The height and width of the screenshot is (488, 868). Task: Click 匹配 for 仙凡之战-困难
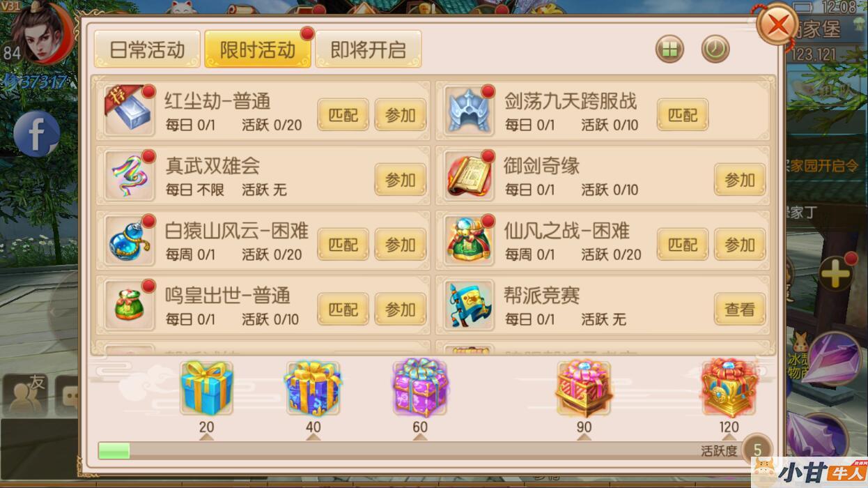(683, 245)
